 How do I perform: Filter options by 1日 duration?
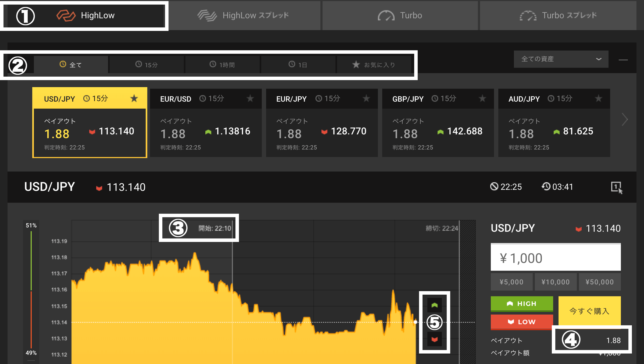coord(298,65)
